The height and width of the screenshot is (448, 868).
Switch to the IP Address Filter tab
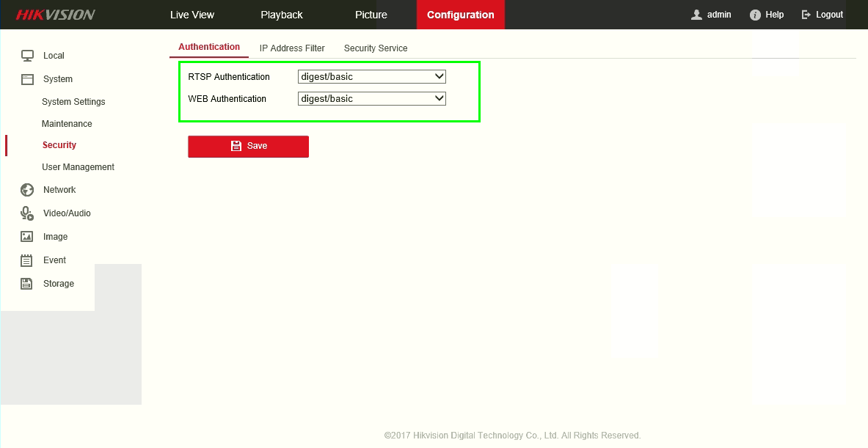pyautogui.click(x=291, y=48)
